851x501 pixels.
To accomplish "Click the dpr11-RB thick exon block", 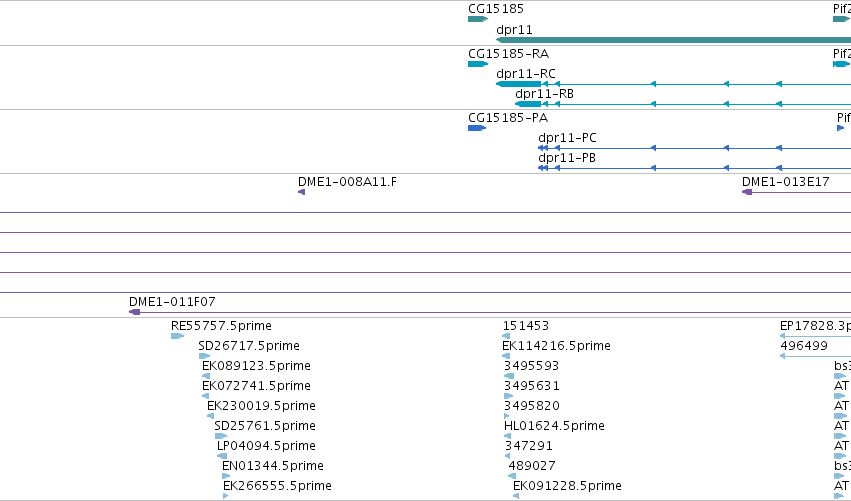I will click(x=528, y=104).
